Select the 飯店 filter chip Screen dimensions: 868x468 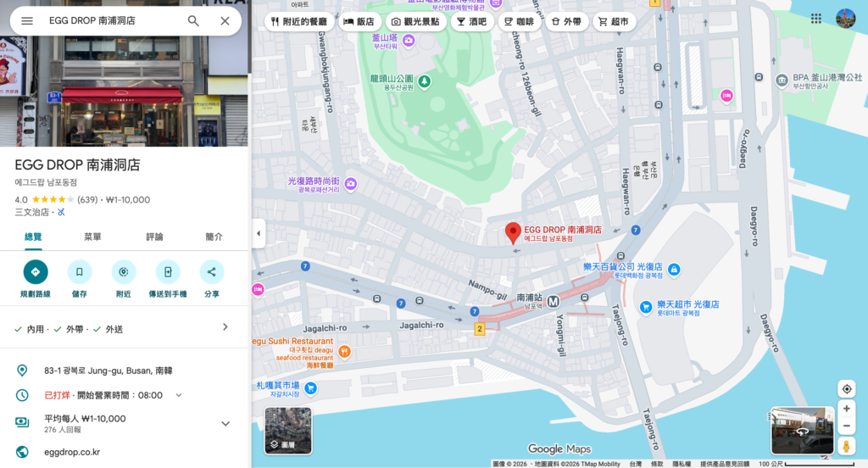pyautogui.click(x=359, y=21)
